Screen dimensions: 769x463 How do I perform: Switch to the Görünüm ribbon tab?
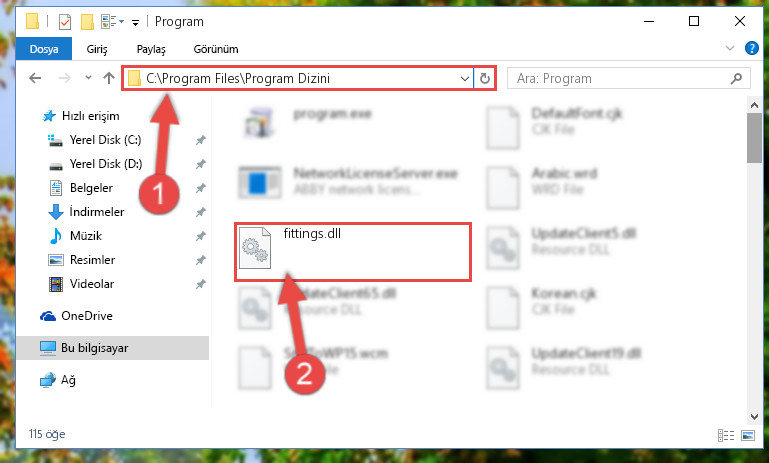point(216,49)
